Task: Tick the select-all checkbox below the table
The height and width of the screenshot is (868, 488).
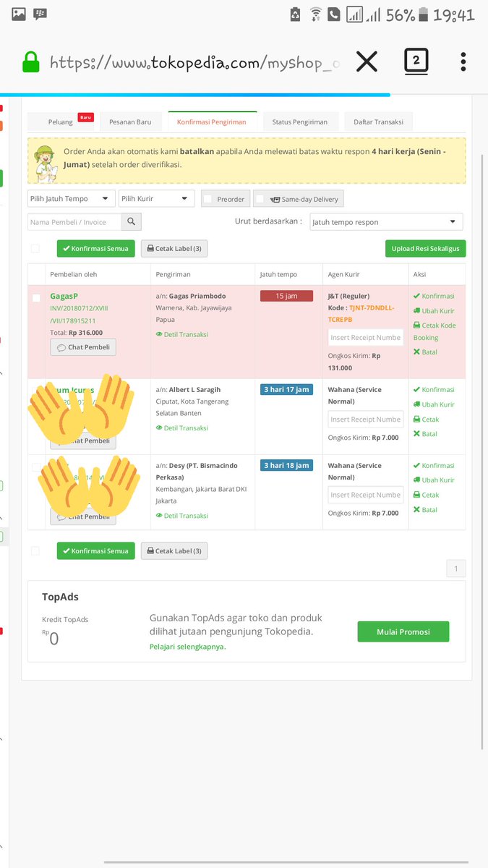Action: click(35, 551)
